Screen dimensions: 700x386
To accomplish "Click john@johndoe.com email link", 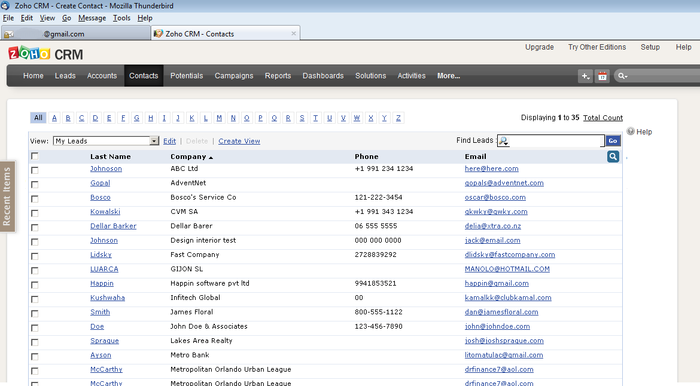I will coord(497,326).
